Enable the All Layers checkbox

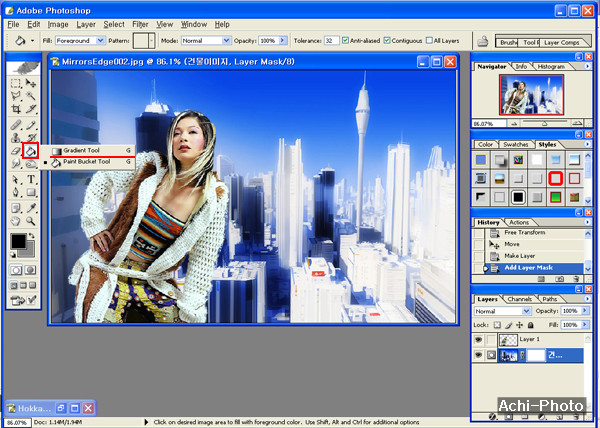(429, 41)
